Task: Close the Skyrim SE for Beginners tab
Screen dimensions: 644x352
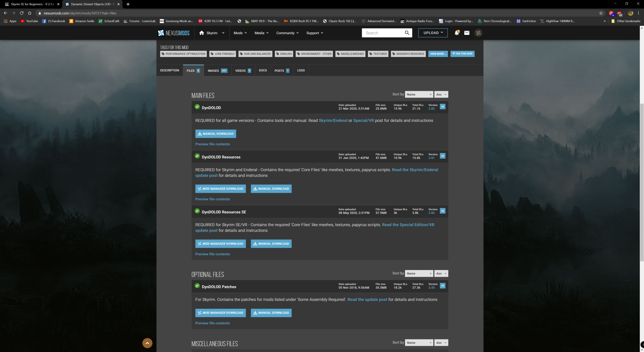Action: pos(58,4)
